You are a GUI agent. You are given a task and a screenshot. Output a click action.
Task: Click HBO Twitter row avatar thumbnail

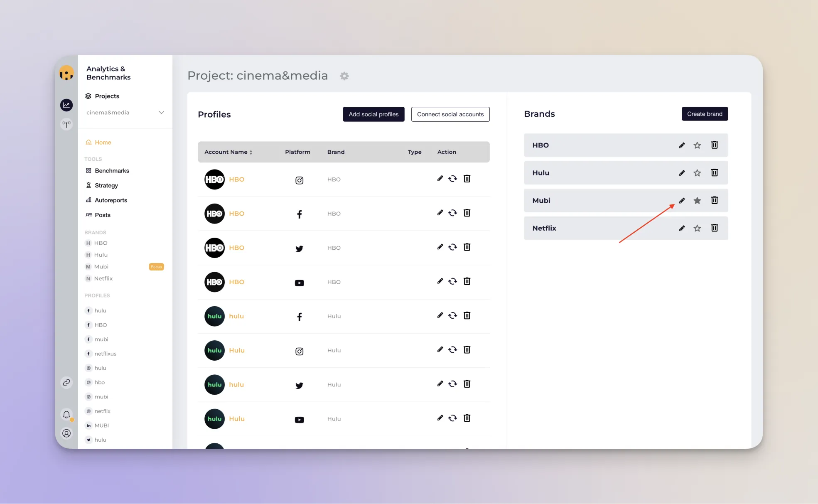pos(214,248)
